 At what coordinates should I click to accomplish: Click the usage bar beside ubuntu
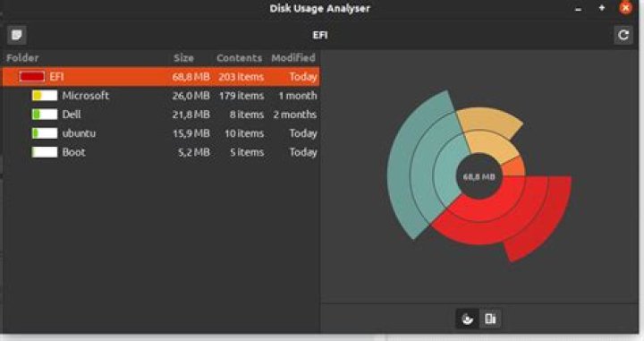(x=45, y=133)
